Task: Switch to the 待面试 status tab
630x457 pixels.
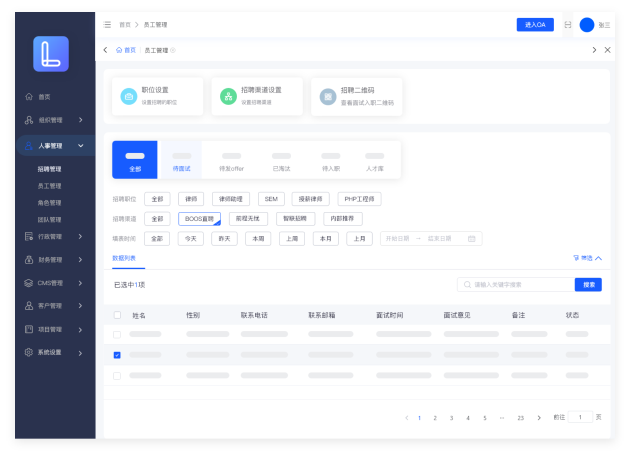Action: pyautogui.click(x=181, y=161)
